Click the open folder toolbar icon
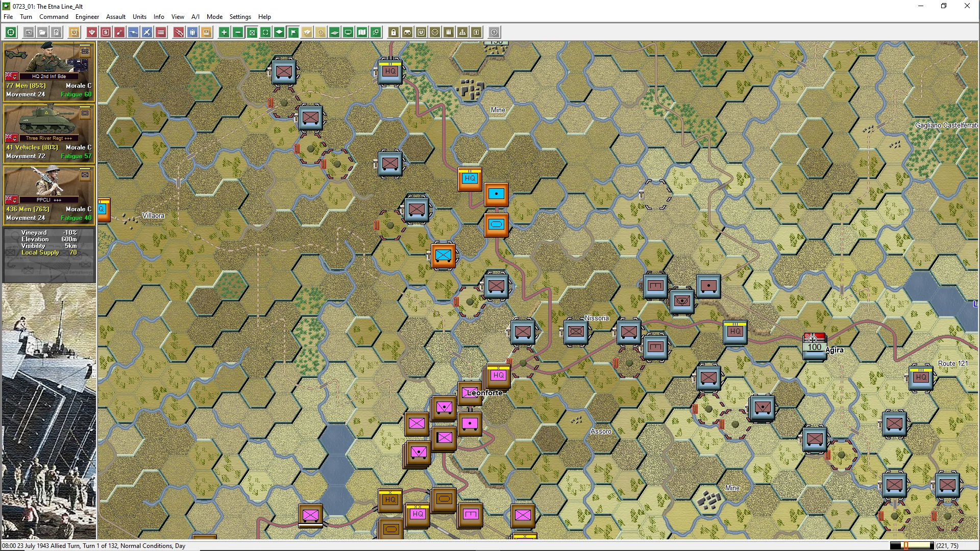The height and width of the screenshot is (551, 980). (x=42, y=32)
